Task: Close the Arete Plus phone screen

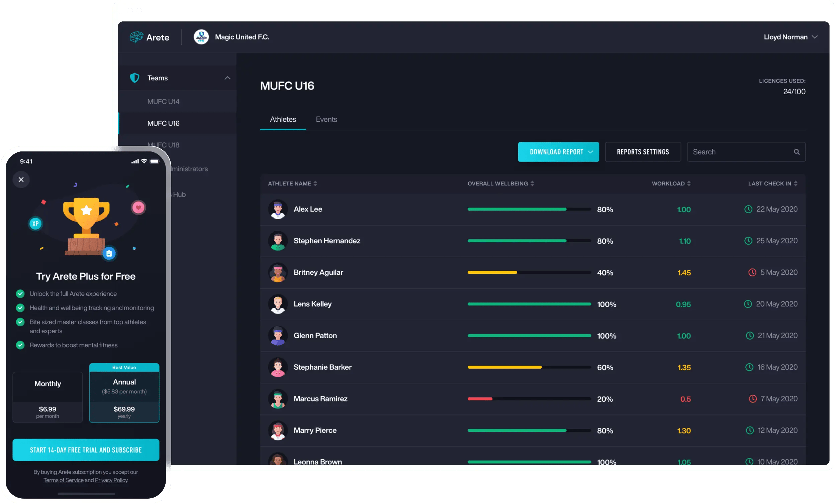Action: click(x=21, y=179)
